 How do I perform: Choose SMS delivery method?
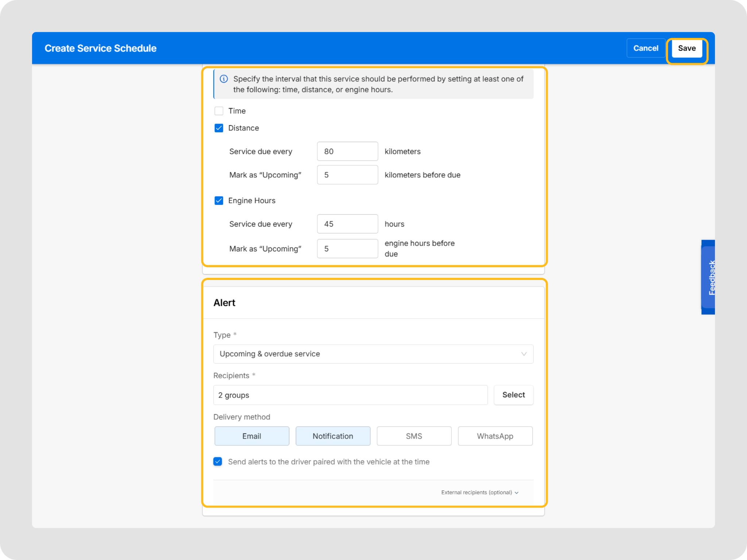414,436
